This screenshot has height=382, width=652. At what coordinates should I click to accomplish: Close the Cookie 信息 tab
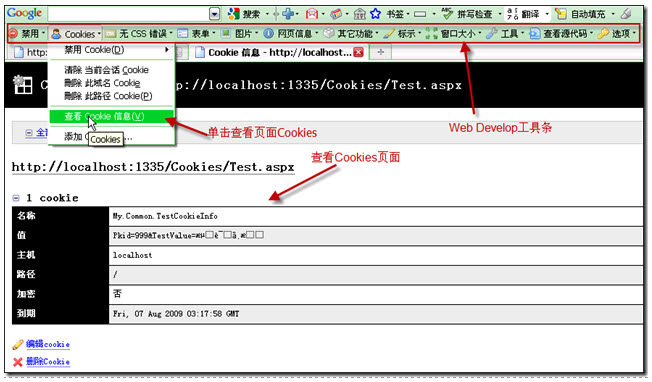[x=358, y=52]
